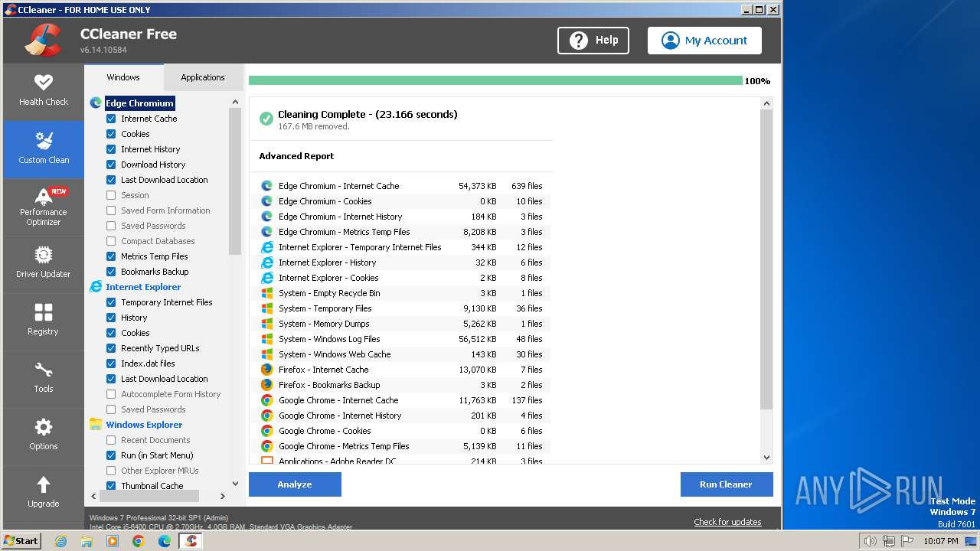Open Registry cleaner section

[44, 321]
